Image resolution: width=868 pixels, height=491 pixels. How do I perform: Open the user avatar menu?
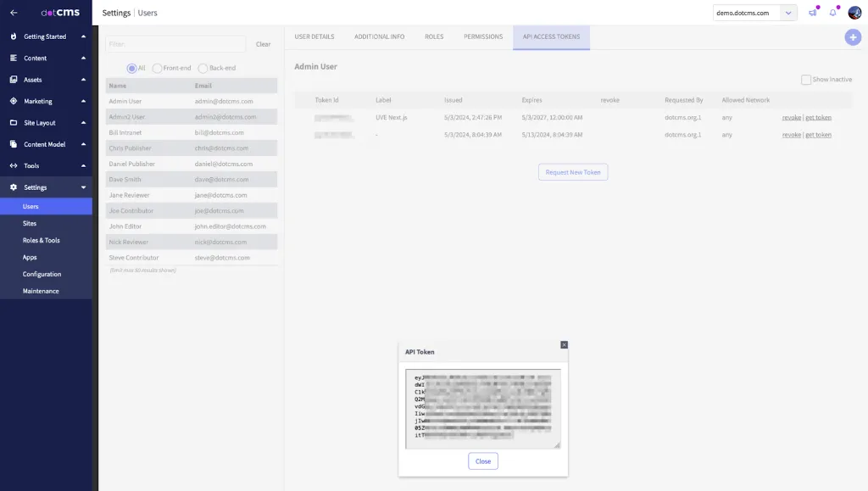(854, 13)
